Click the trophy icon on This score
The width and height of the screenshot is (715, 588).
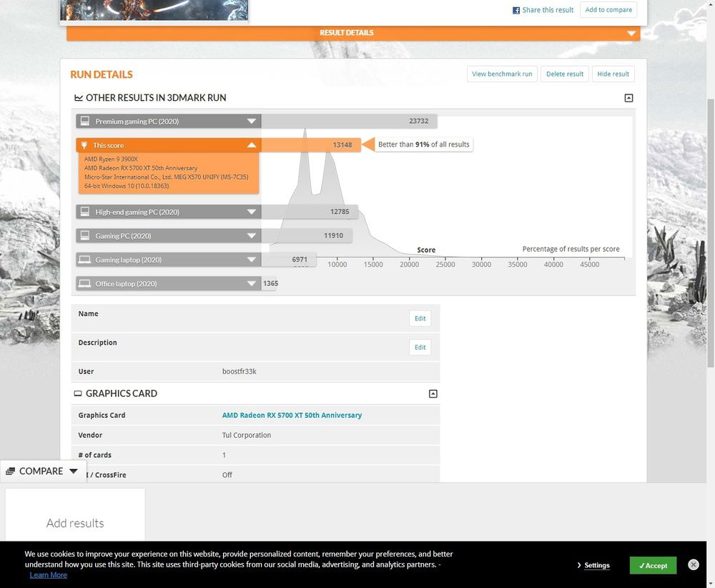pyautogui.click(x=84, y=145)
